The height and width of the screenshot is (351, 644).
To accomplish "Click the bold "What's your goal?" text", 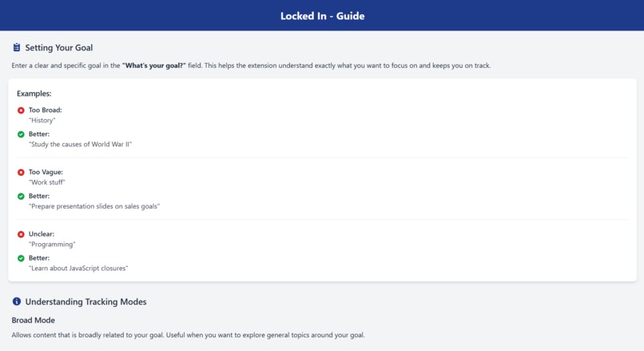I will [154, 66].
